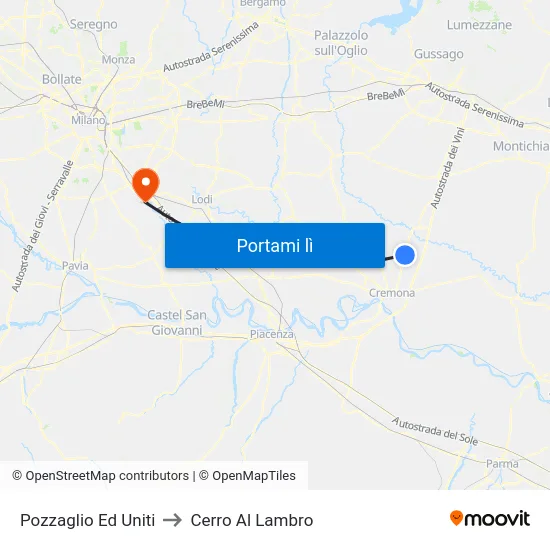This screenshot has width=550, height=550.
Task: Click the Cremona city label
Action: [392, 293]
